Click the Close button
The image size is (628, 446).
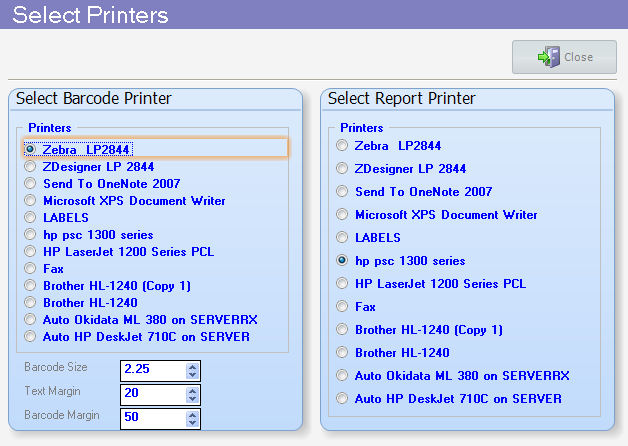tap(564, 57)
